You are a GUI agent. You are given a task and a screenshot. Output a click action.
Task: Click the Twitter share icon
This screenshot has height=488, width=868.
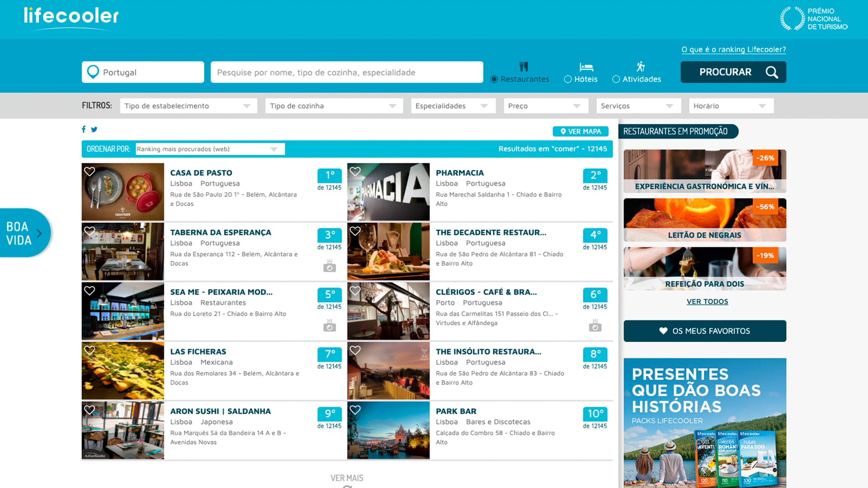pos(94,129)
